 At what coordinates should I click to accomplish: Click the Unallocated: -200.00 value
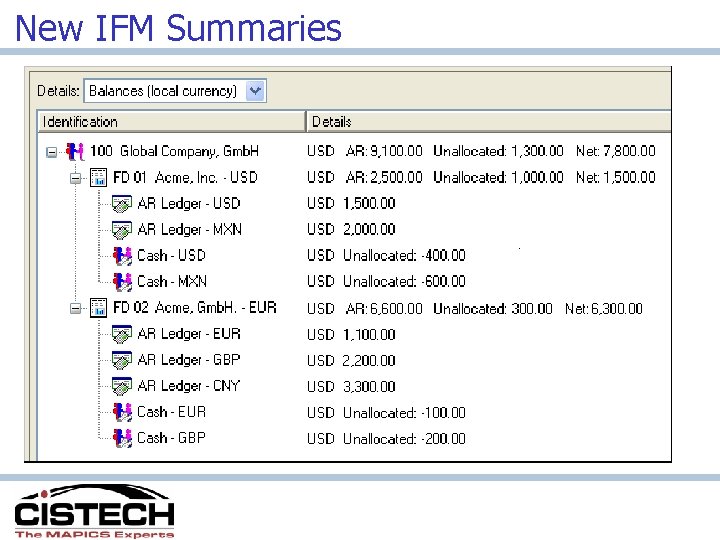[x=404, y=439]
